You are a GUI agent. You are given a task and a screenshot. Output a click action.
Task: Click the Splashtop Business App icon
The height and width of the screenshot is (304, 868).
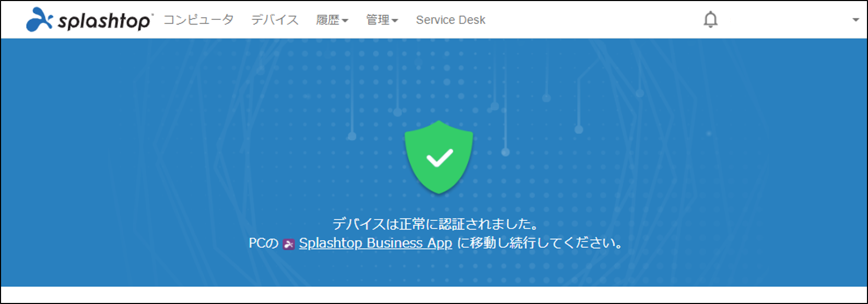click(289, 244)
